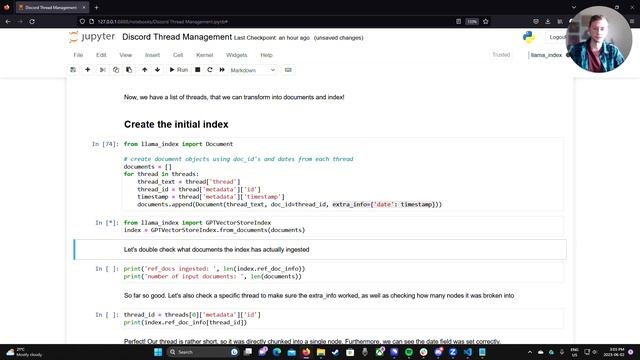Open the weather widget Mostly cloudy
Viewport: 640px width, 360px height.
pos(24,352)
